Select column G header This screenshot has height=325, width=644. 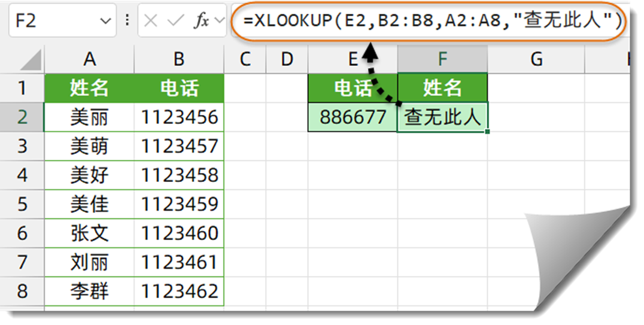click(x=536, y=60)
